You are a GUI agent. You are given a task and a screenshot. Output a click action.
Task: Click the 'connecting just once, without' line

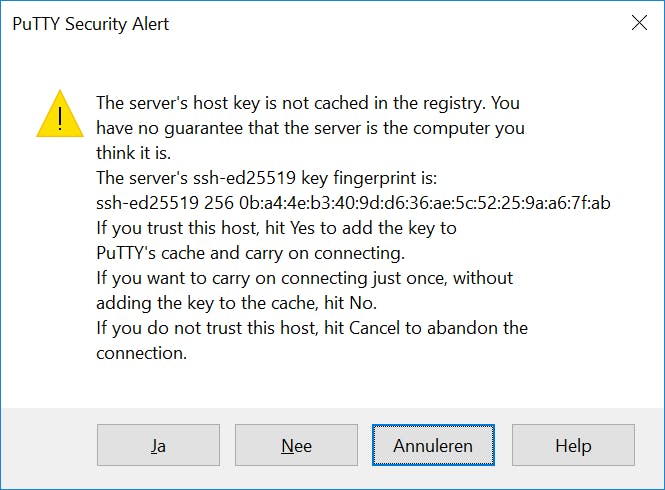304,278
